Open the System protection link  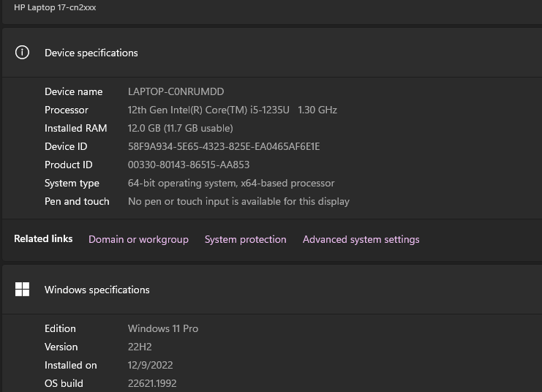point(245,239)
